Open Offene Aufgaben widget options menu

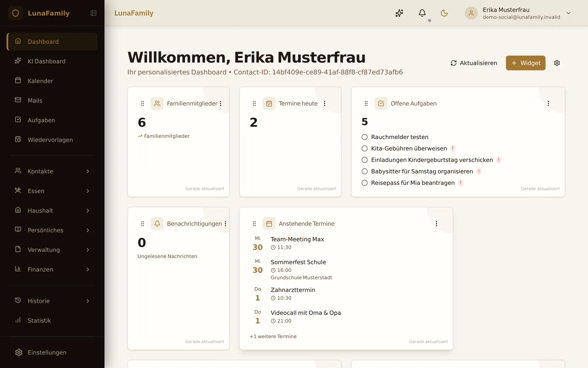[x=548, y=103]
